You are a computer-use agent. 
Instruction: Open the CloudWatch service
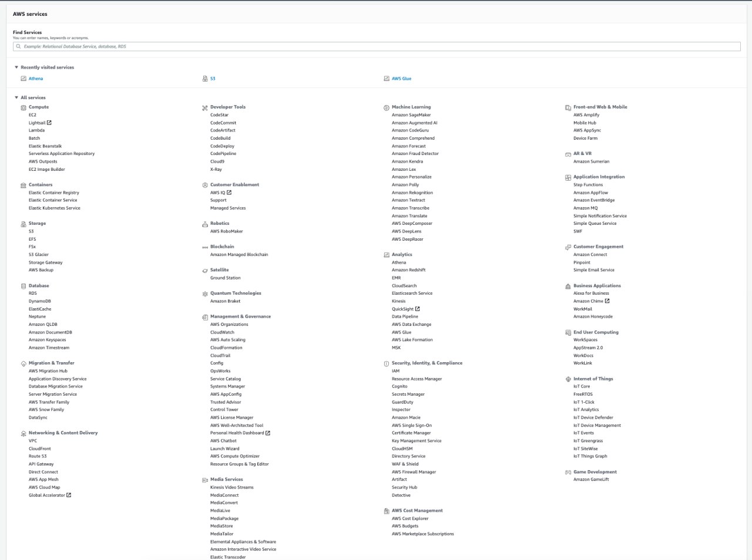point(222,332)
